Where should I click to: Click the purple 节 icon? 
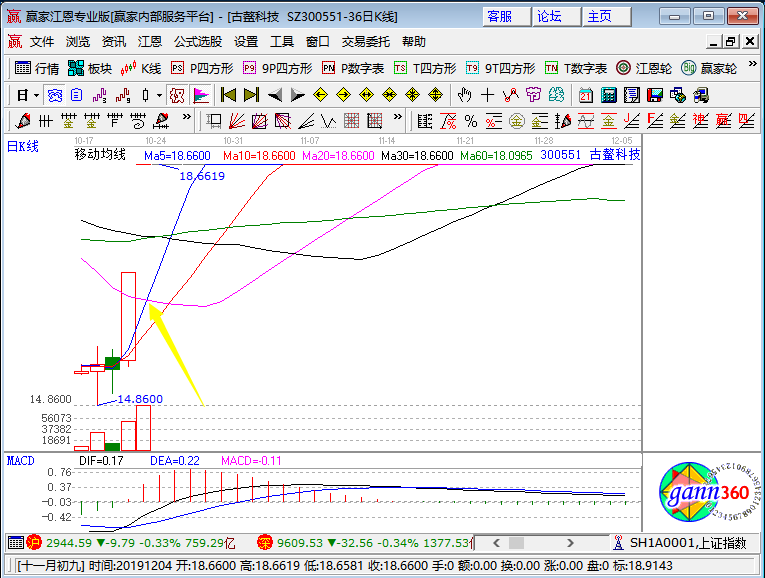click(533, 95)
